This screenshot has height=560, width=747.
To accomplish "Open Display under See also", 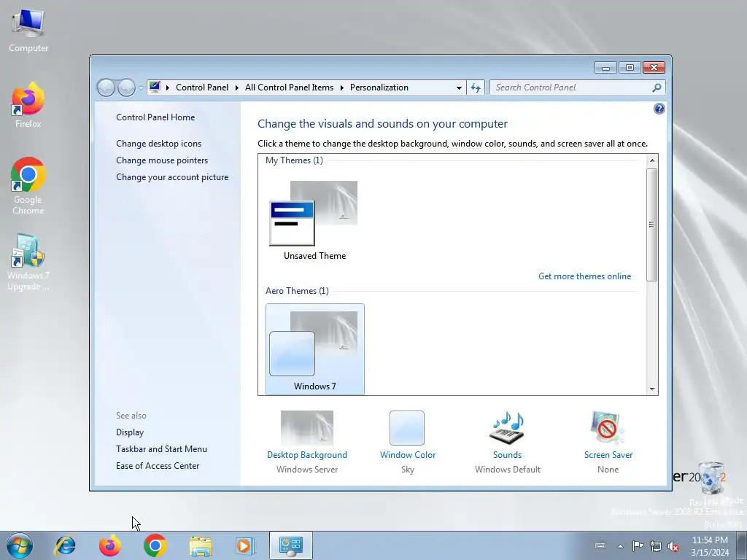I will coord(130,432).
